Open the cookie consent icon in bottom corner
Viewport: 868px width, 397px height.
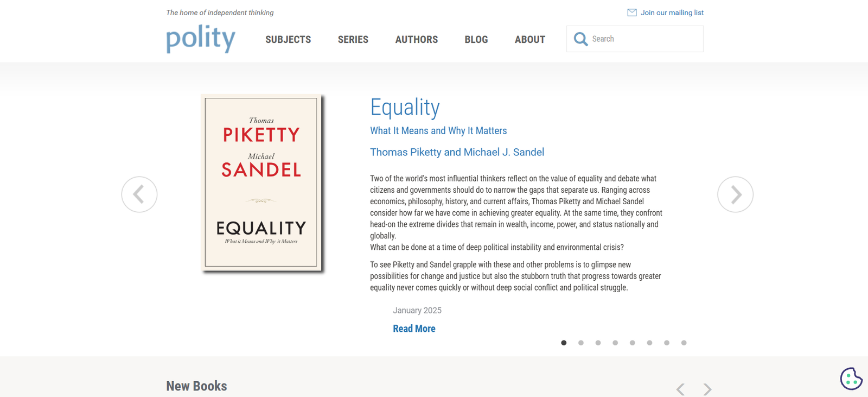851,379
